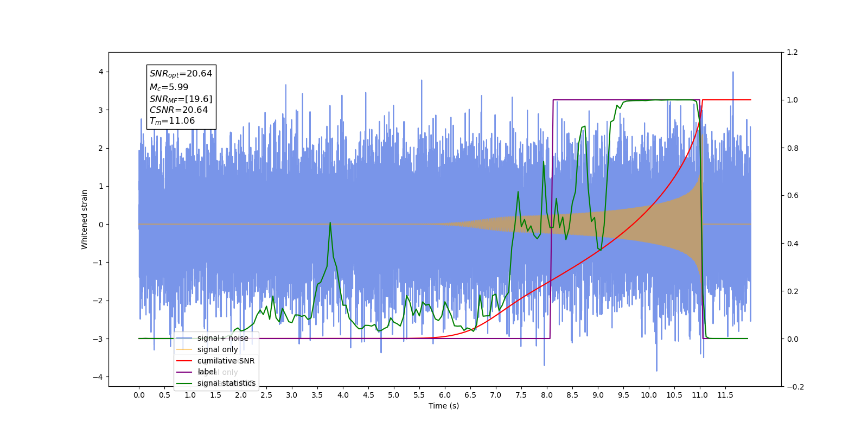Click the SNRopt=20.64 annotation text
This screenshot has height=434, width=868.
[x=181, y=74]
